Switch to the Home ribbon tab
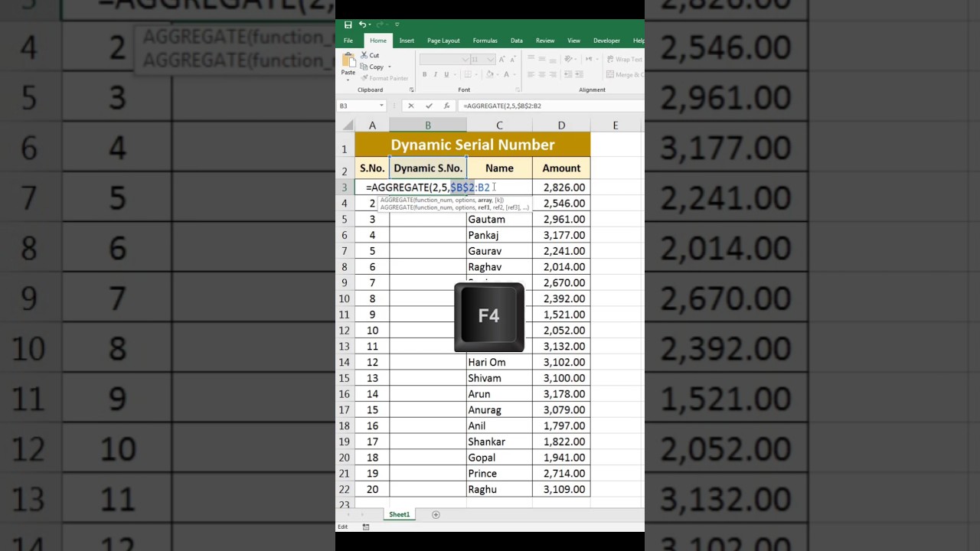Screen dimensions: 980x551 click(x=378, y=41)
